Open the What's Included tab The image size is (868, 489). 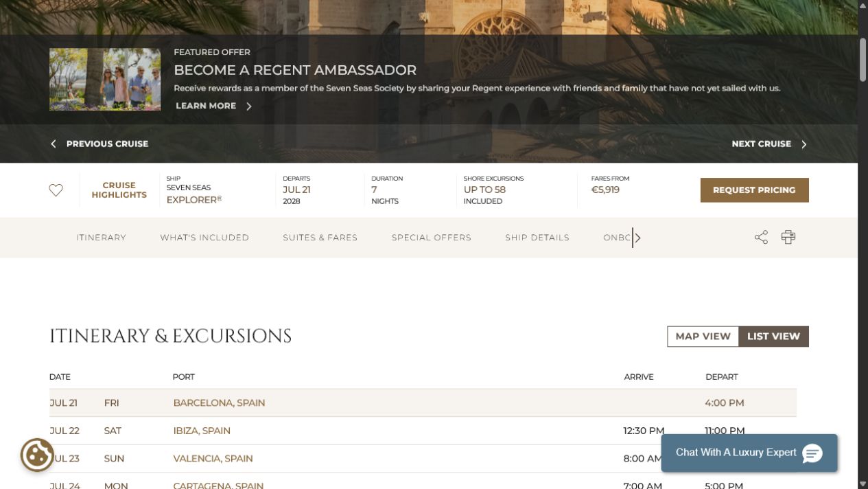pyautogui.click(x=204, y=238)
